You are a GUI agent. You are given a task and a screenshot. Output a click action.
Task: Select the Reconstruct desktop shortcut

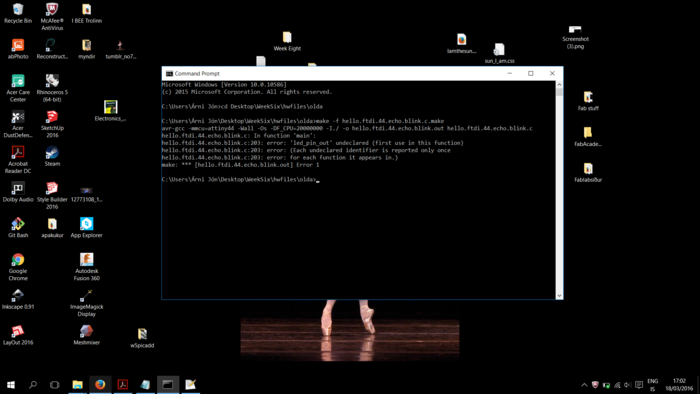coord(52,49)
